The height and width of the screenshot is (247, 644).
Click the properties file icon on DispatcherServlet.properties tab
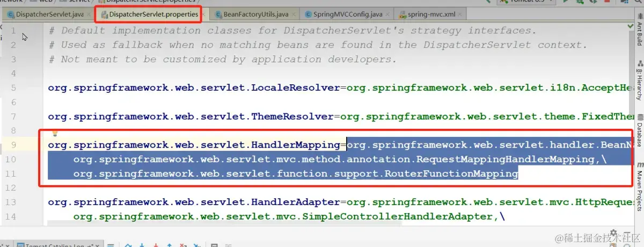pos(104,14)
